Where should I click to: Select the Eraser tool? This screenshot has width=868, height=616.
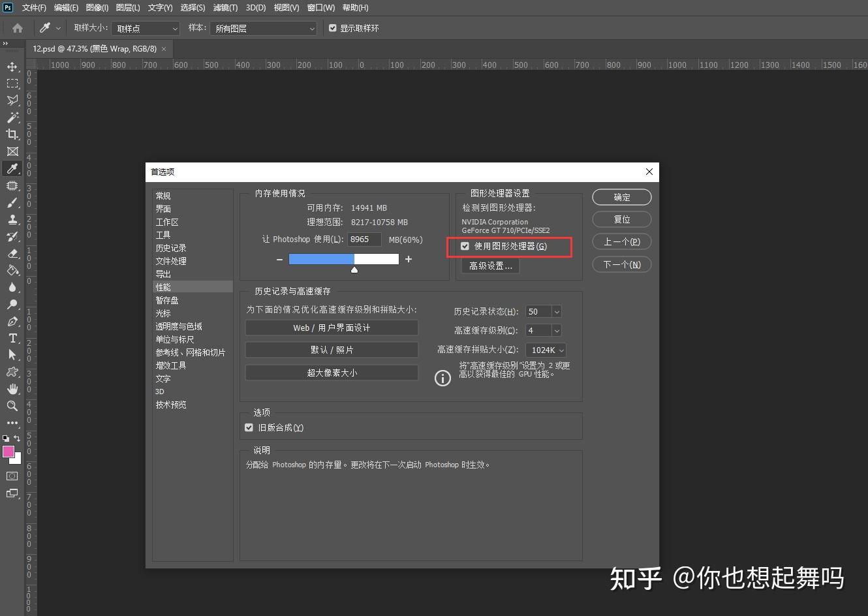[x=12, y=254]
